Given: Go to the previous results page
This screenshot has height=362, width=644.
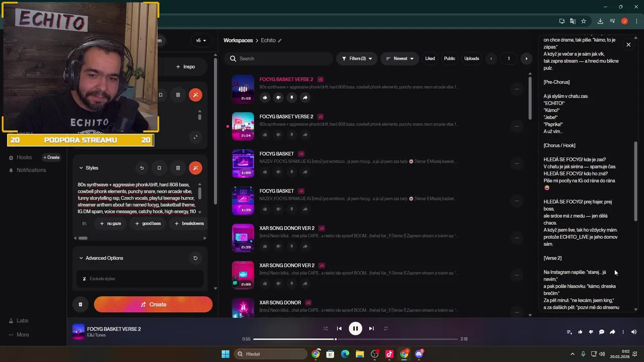Looking at the screenshot, I should [x=491, y=59].
